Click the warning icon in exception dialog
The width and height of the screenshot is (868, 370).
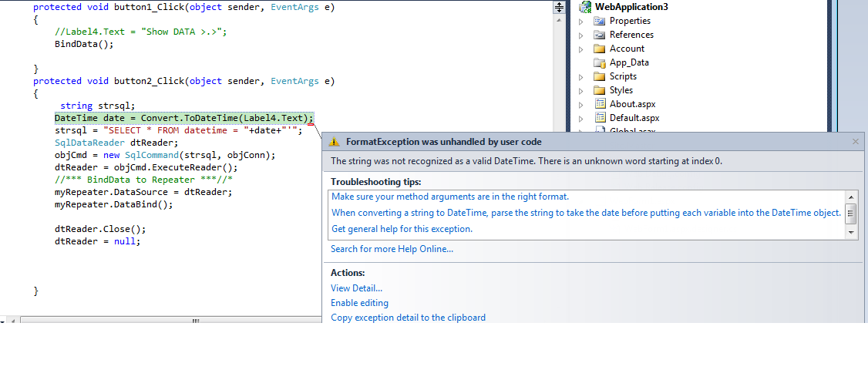(334, 142)
